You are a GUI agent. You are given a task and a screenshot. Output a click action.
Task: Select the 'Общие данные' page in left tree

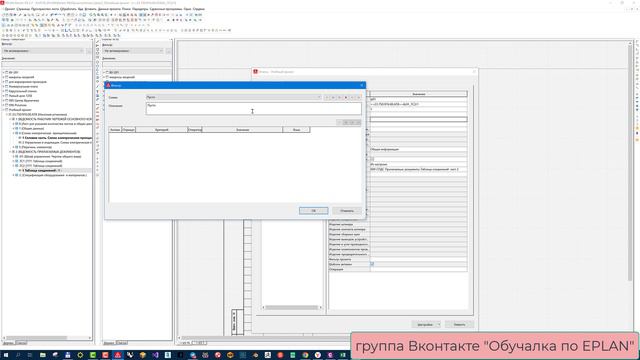(x=32, y=129)
